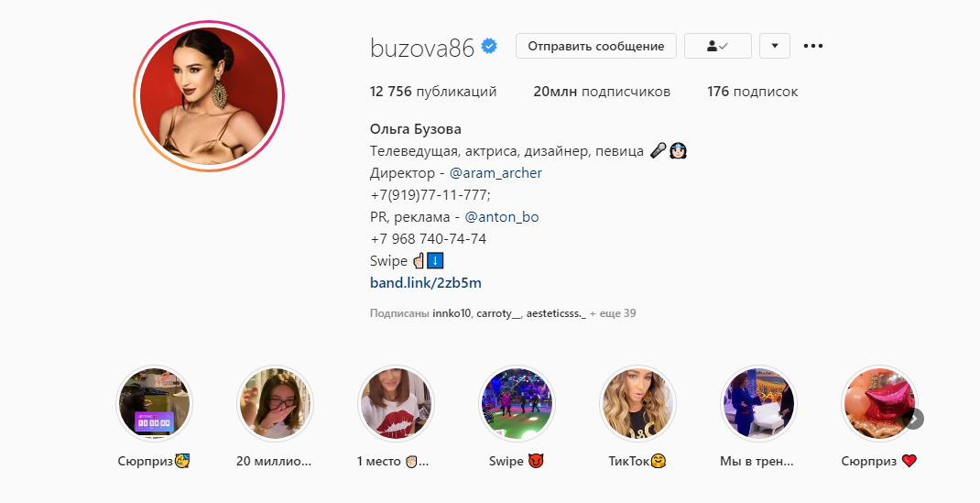Image resolution: width=980 pixels, height=503 pixels.
Task: Open the '1 место' story highlight
Action: (396, 404)
